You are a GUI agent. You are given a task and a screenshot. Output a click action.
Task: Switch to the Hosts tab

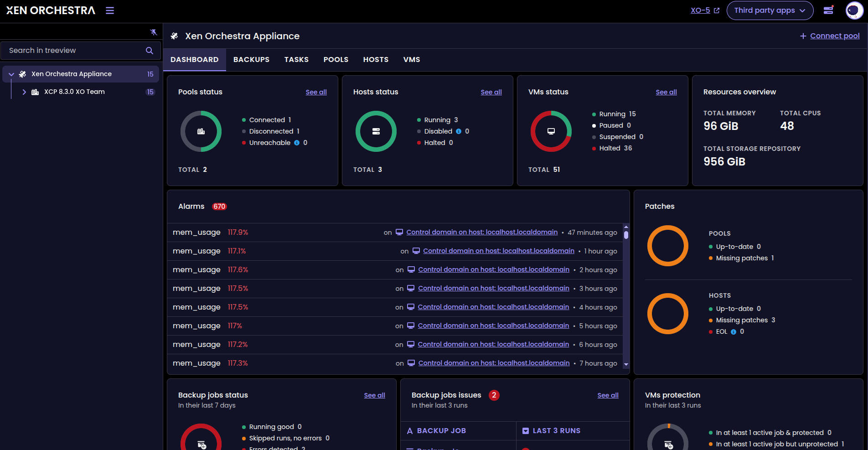(x=376, y=60)
